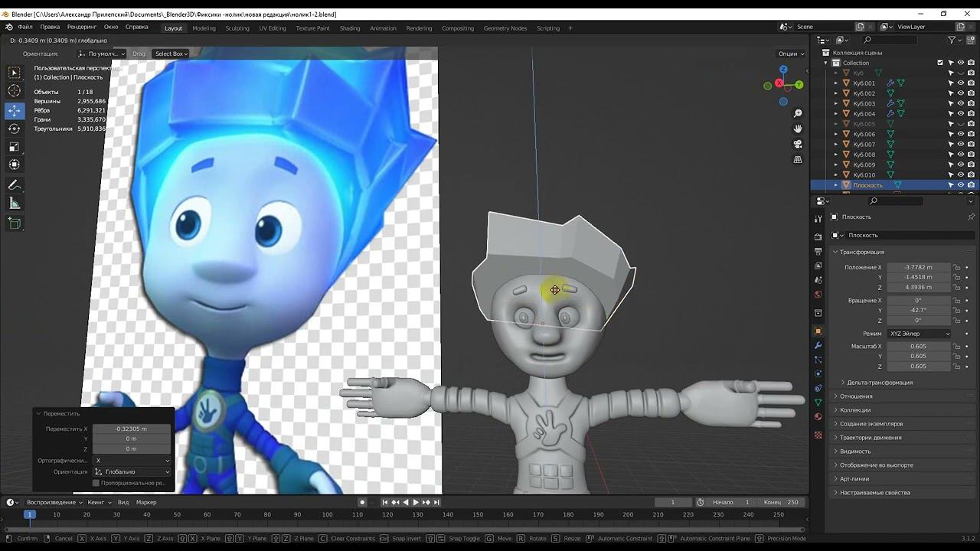The image size is (980, 551).
Task: Select the Add Cube tool
Action: pyautogui.click(x=15, y=223)
